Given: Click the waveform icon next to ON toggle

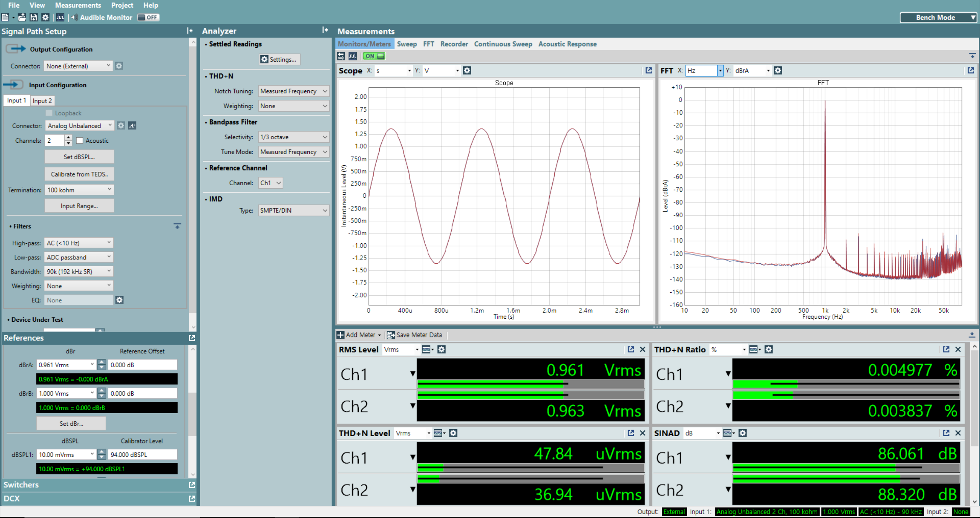Looking at the screenshot, I should (353, 56).
